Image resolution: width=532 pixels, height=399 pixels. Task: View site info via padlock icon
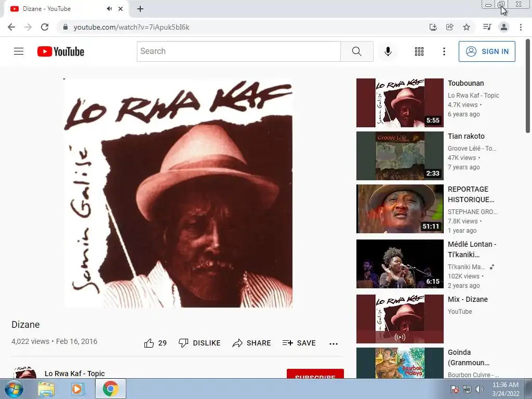pyautogui.click(x=65, y=27)
